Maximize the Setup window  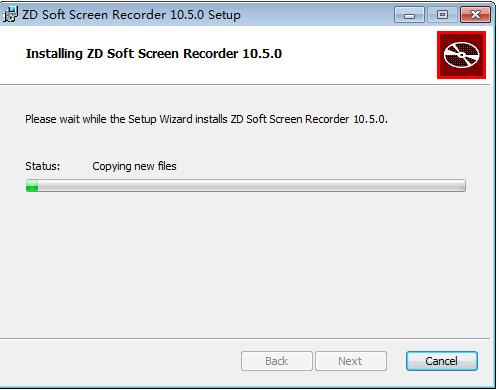(442, 15)
